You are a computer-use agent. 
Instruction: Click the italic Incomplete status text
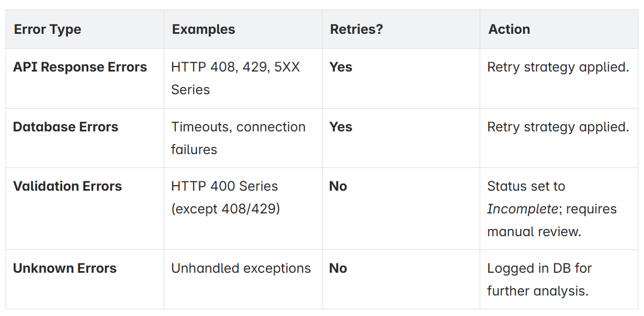point(522,209)
